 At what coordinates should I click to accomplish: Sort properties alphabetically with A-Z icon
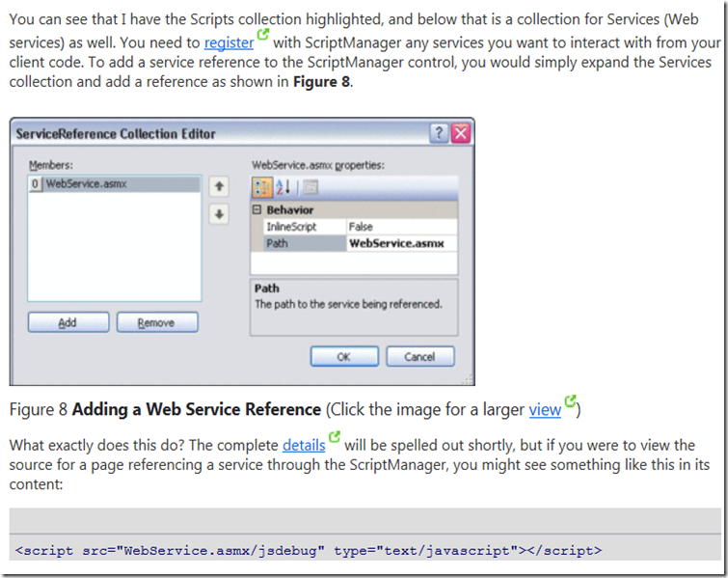coord(283,188)
